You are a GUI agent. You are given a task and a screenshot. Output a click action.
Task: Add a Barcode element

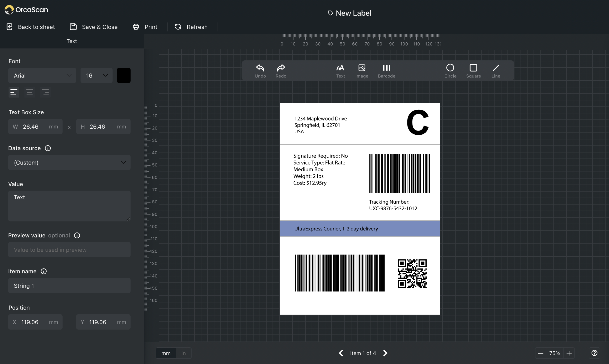point(386,71)
